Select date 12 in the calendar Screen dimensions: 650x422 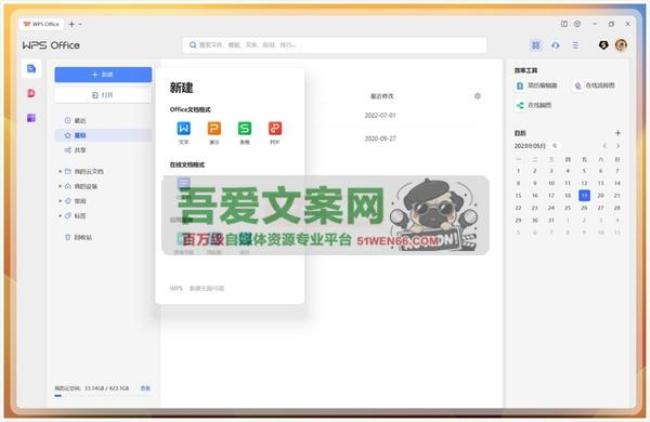click(x=584, y=183)
